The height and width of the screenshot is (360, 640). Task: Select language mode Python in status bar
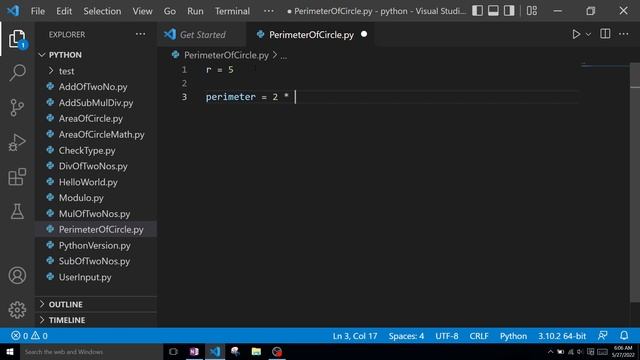coord(513,336)
